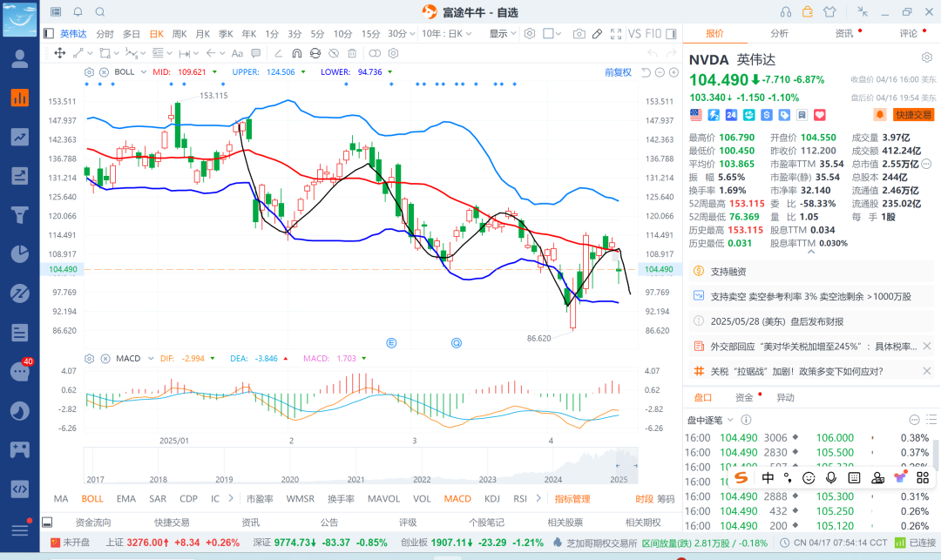Switch to the 分析 tab
Screen dimensions: 941x560
(779, 33)
